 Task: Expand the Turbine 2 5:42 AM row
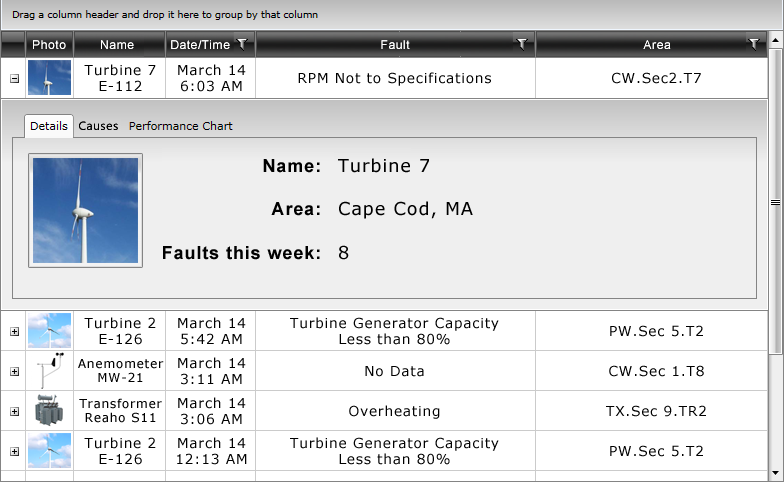tap(14, 332)
